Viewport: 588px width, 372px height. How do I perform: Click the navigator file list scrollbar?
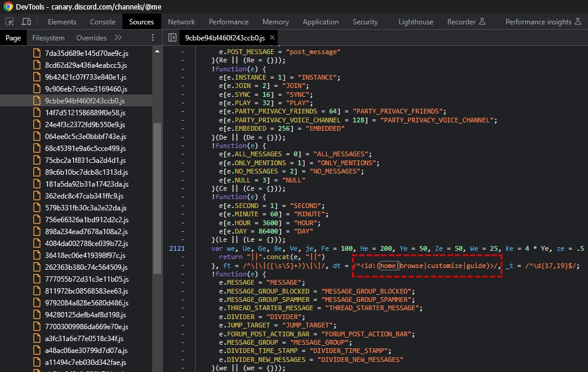coord(157,196)
